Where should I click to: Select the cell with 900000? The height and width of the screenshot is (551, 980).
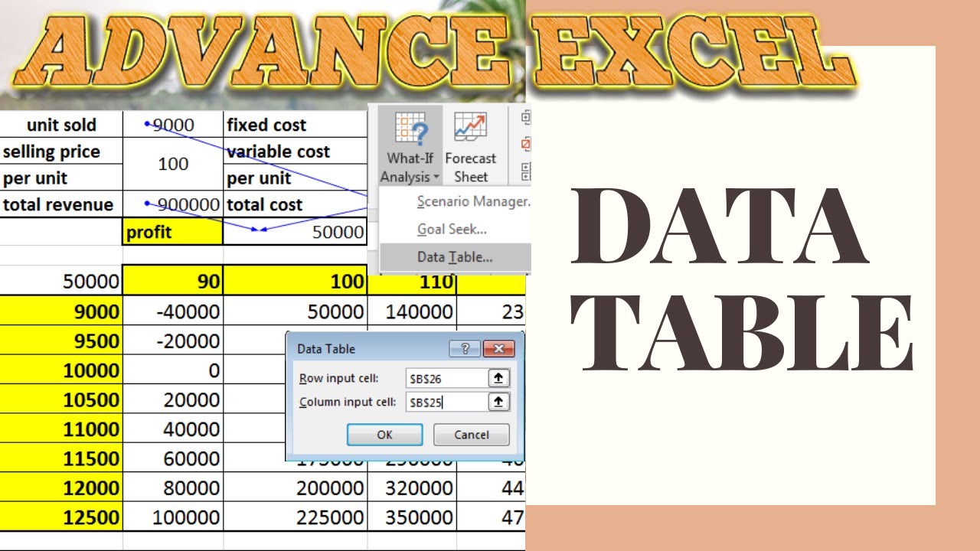point(173,204)
